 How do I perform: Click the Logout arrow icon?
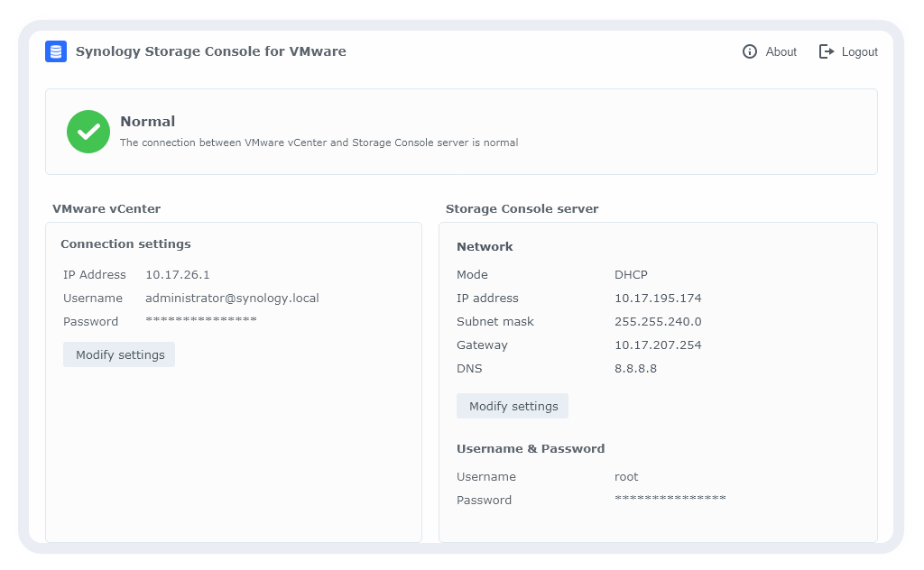click(827, 51)
